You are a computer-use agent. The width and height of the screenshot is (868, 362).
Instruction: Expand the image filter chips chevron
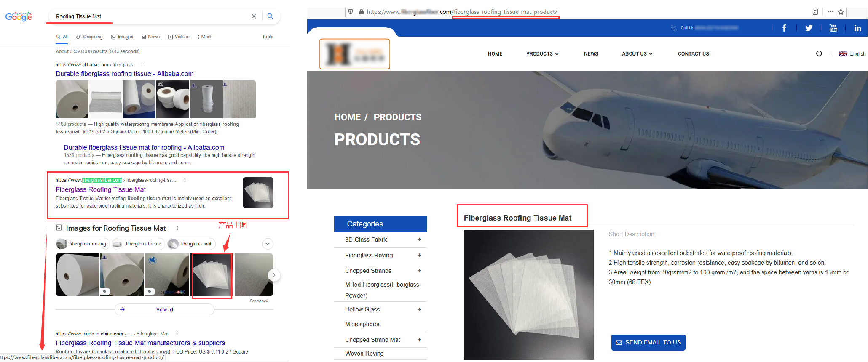pos(268,244)
